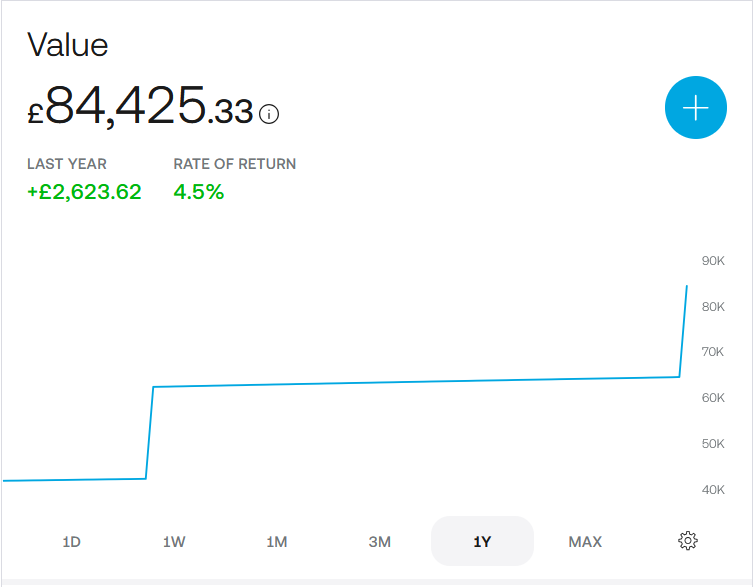
Task: Click the LAST YEAR label
Action: tap(67, 164)
